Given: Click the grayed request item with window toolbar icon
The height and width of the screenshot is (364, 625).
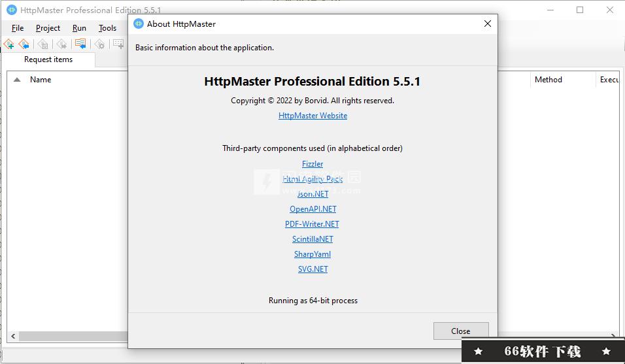Looking at the screenshot, I should (43, 44).
